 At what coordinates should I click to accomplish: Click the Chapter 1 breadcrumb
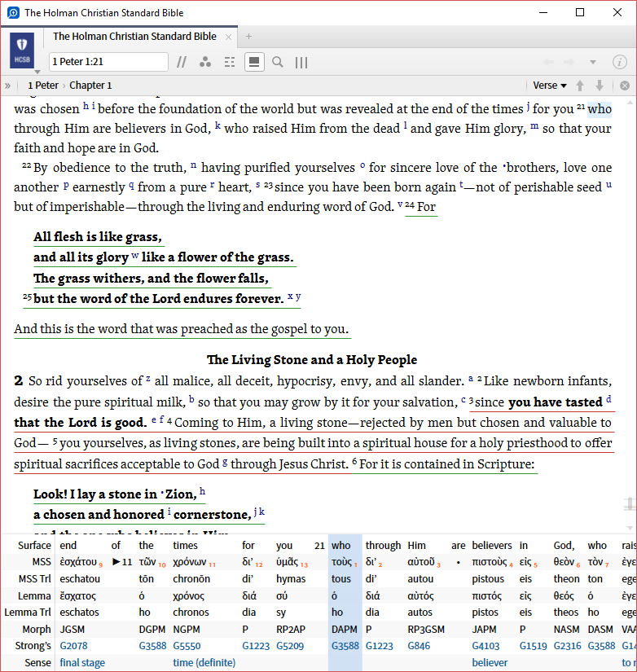pos(90,86)
